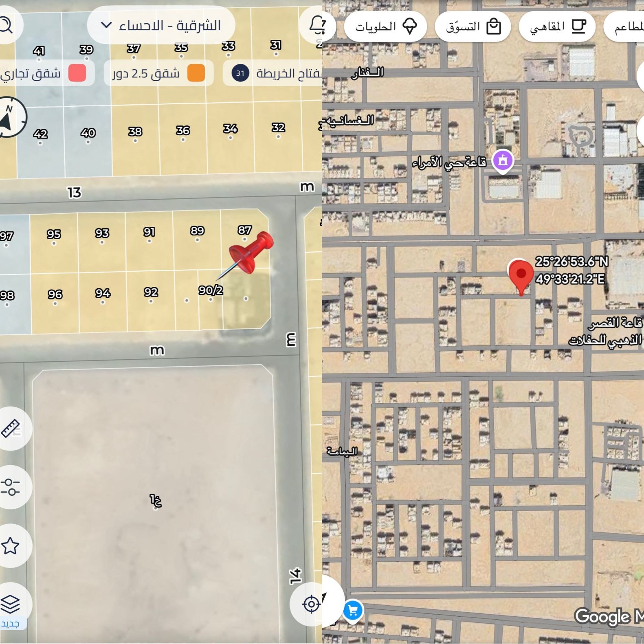Select the المقاهي category chip
The height and width of the screenshot is (644, 644).
tap(557, 27)
